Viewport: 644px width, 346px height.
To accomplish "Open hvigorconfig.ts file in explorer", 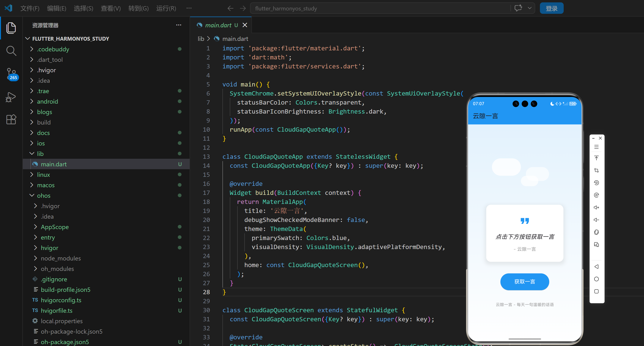I will point(61,300).
